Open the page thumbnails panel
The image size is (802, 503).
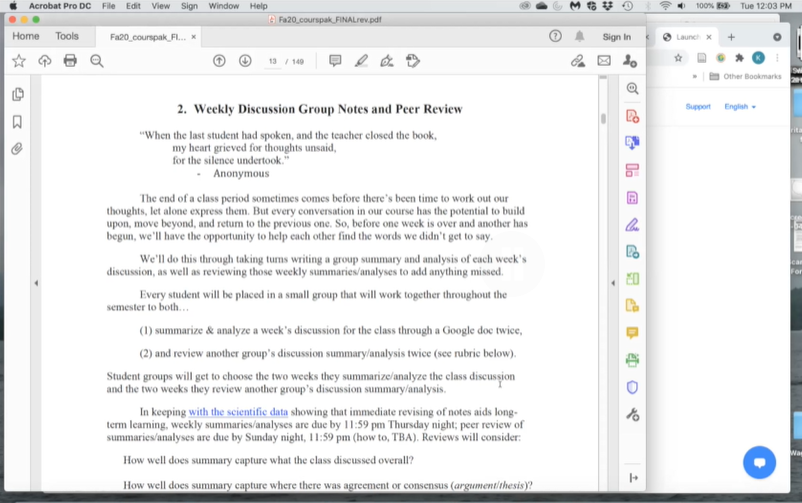17,94
